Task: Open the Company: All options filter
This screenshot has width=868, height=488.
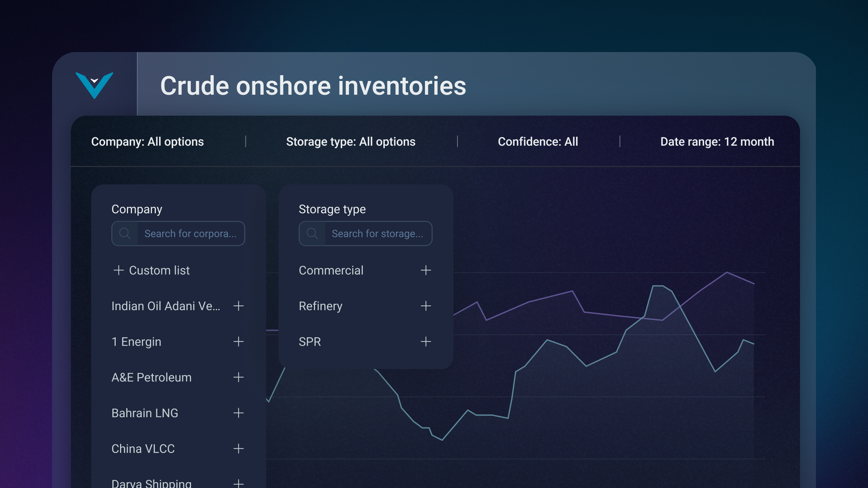Action: [147, 142]
